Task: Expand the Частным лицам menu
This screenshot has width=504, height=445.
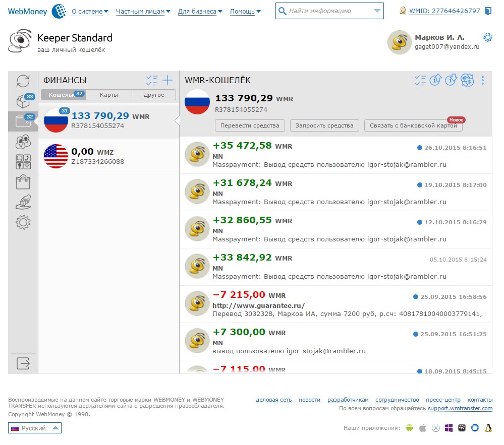Action: click(x=143, y=12)
